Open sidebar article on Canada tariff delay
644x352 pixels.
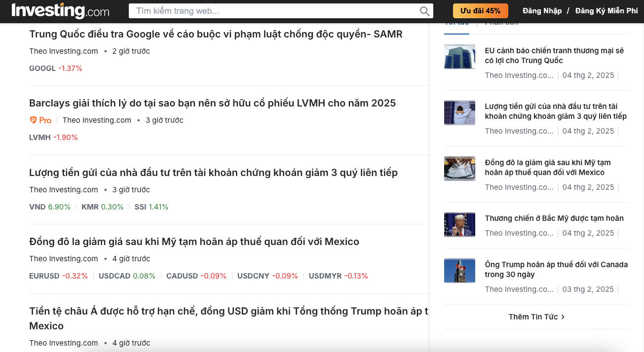coord(556,269)
